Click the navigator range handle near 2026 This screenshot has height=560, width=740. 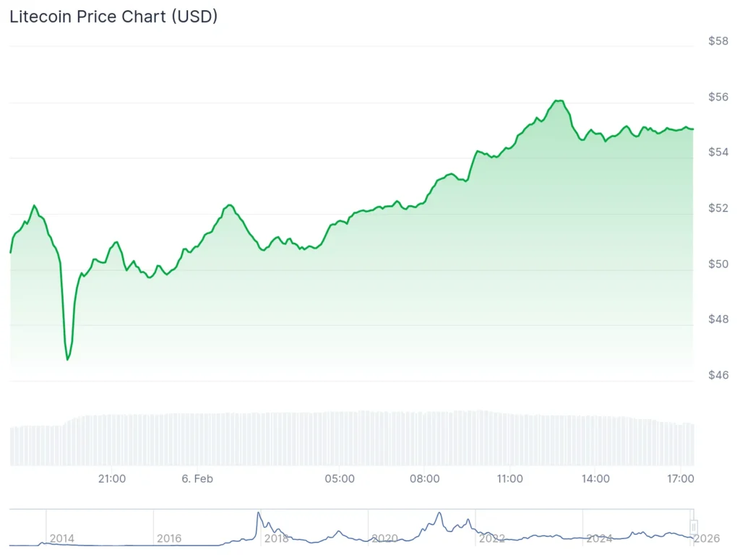click(694, 527)
